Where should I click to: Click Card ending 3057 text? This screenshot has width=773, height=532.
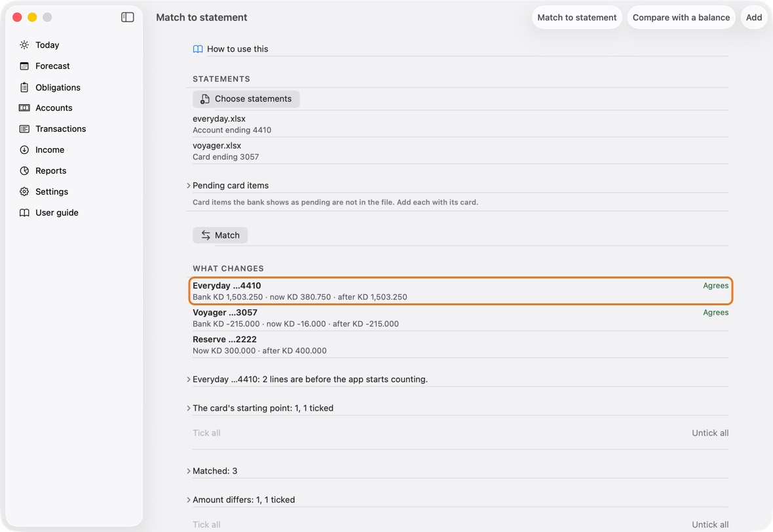[226, 157]
